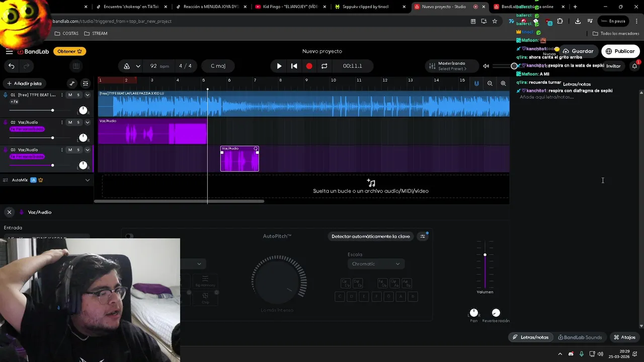Screen dimensions: 644x362
Task: Switch to Seppukv clipped by tinocl tab
Action: coord(369,7)
